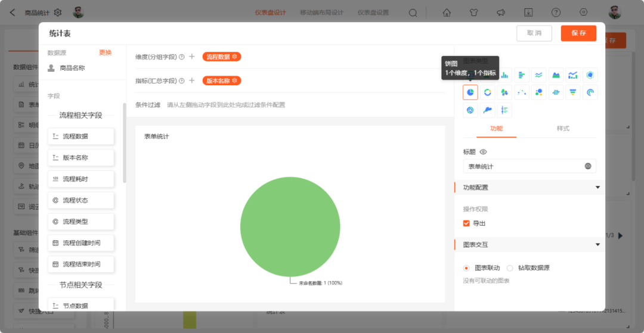
Task: Open 仪表盘设置 tab
Action: pos(373,13)
